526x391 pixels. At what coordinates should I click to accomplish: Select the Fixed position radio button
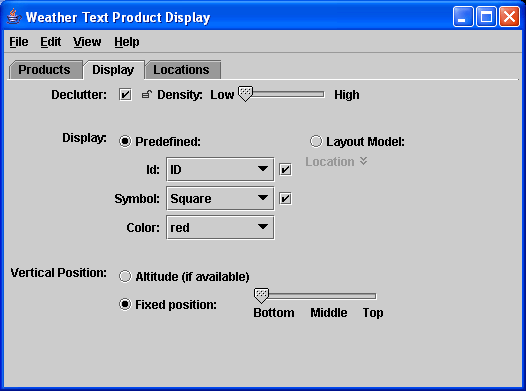coord(125,304)
